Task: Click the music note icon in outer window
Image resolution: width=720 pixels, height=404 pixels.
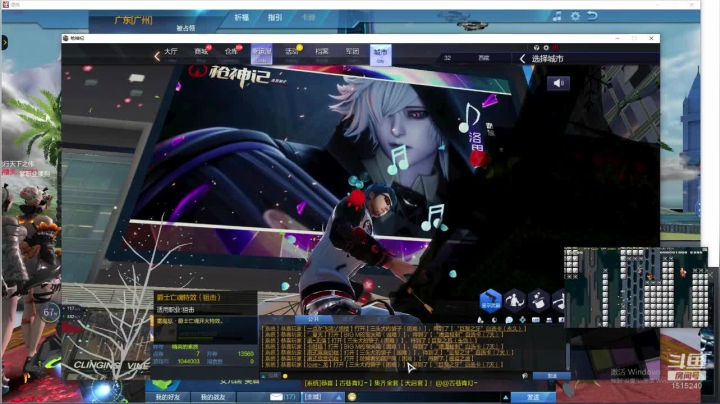Action: coord(557,17)
